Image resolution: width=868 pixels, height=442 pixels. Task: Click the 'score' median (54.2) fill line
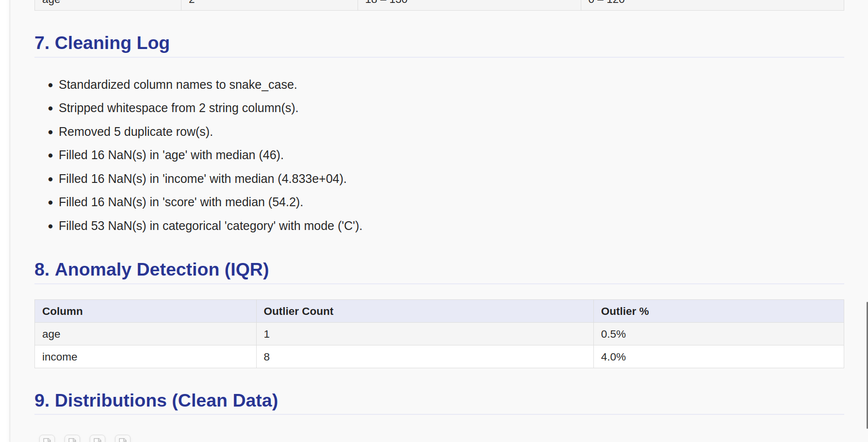click(180, 202)
